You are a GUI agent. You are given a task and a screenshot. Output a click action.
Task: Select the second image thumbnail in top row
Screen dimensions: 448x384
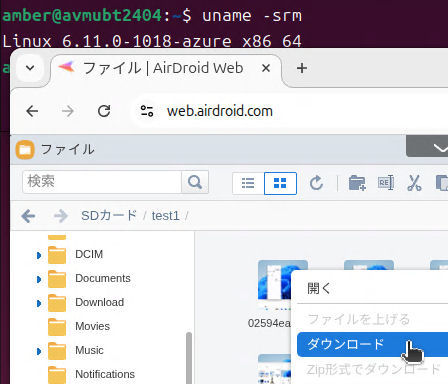[369, 265]
